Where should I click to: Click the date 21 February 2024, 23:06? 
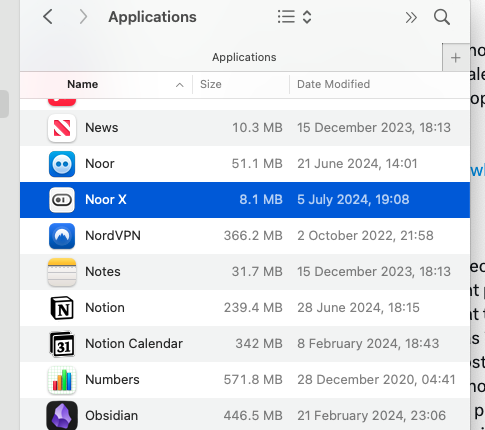[x=372, y=416]
